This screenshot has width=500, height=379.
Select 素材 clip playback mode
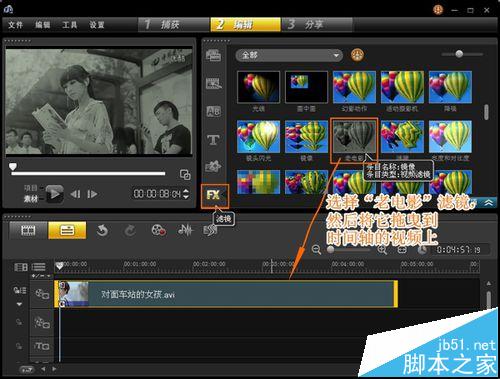[31, 199]
